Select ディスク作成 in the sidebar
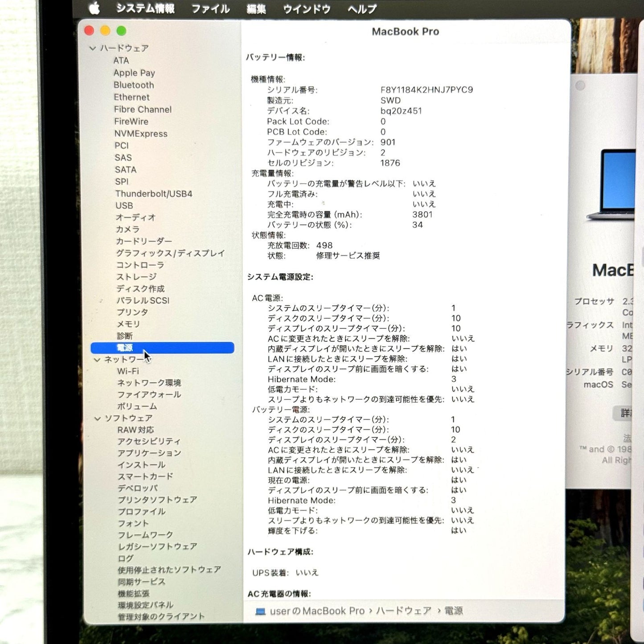 pos(140,289)
